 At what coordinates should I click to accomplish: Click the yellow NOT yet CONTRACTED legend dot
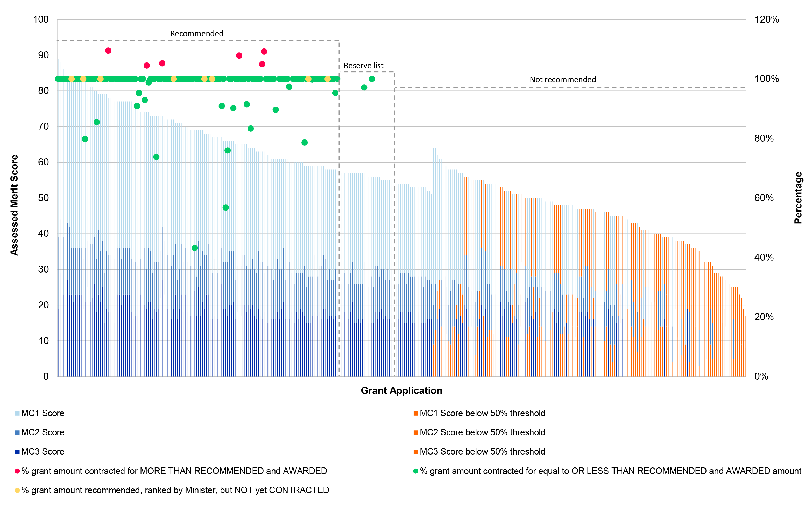pos(17,491)
